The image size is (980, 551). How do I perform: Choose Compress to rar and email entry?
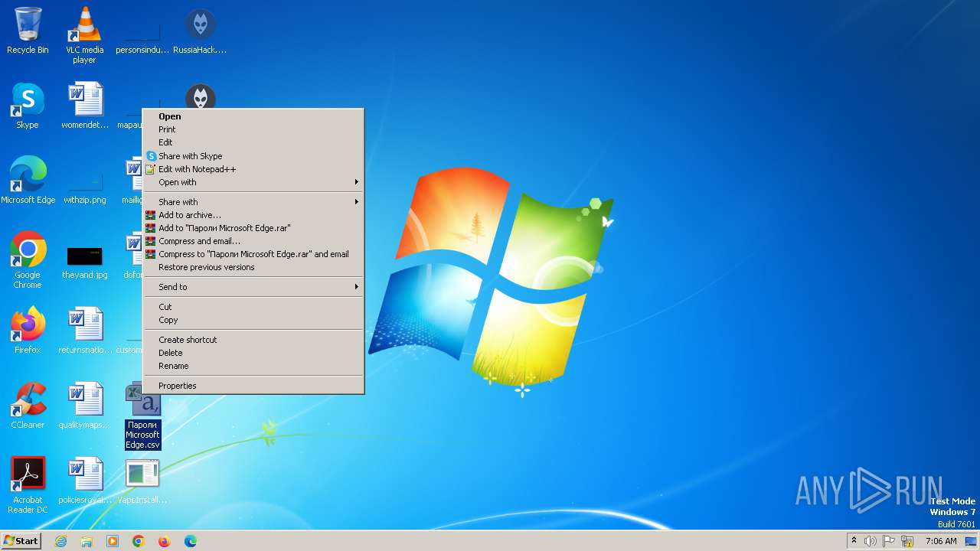[x=253, y=254]
